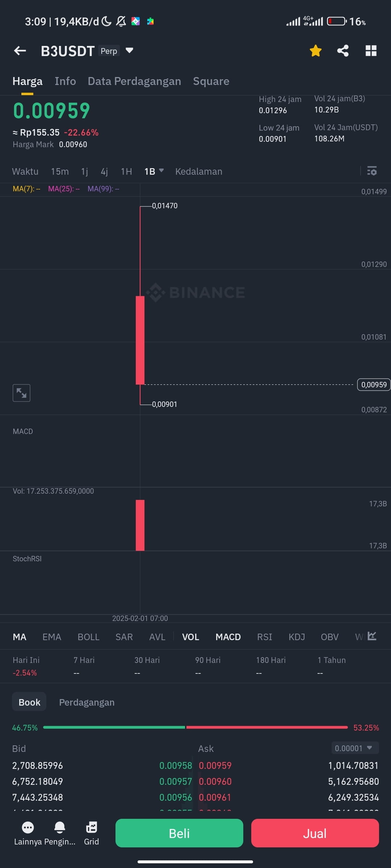This screenshot has height=868, width=391.
Task: Toggle the favorite star for B3USDT
Action: click(315, 51)
